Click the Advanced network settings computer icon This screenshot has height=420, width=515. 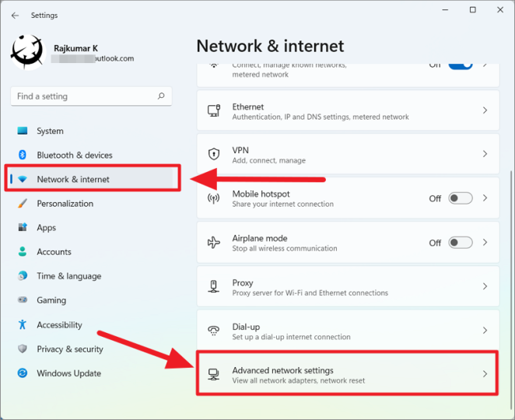pyautogui.click(x=214, y=374)
